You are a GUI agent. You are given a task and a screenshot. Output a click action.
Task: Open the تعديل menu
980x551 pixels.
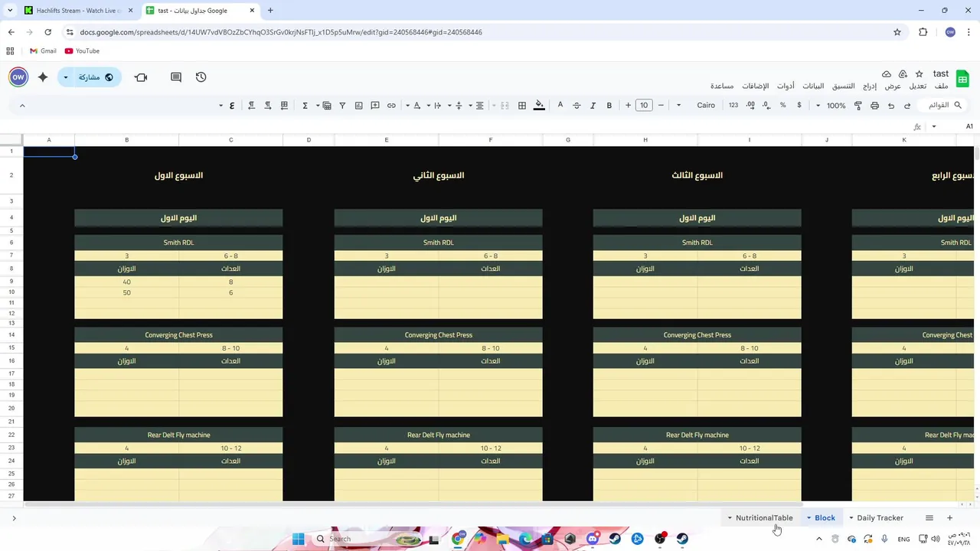point(917,86)
